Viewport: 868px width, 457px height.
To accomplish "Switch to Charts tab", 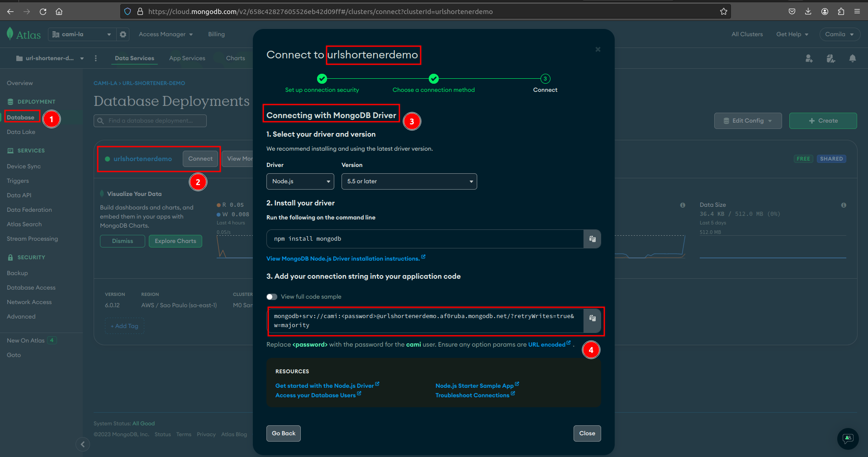I will click(236, 58).
